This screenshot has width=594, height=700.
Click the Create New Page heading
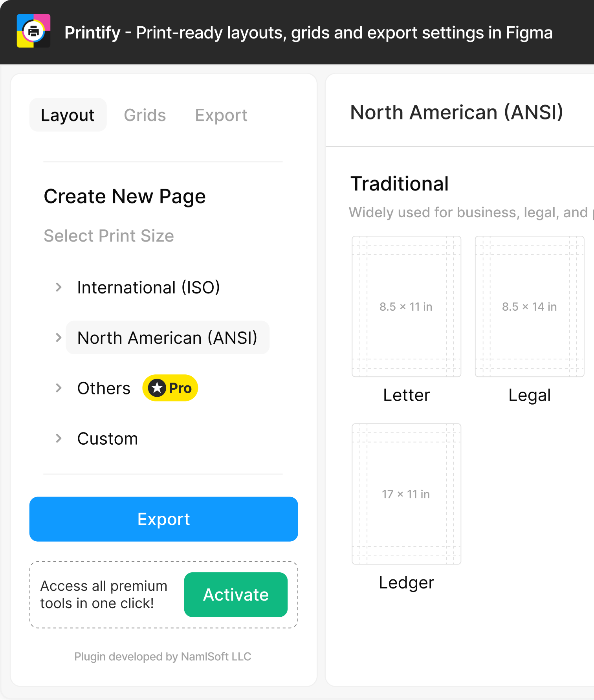tap(125, 196)
